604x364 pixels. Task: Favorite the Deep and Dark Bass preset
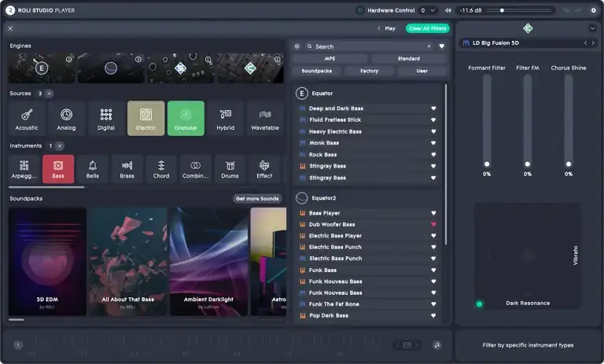(x=433, y=108)
